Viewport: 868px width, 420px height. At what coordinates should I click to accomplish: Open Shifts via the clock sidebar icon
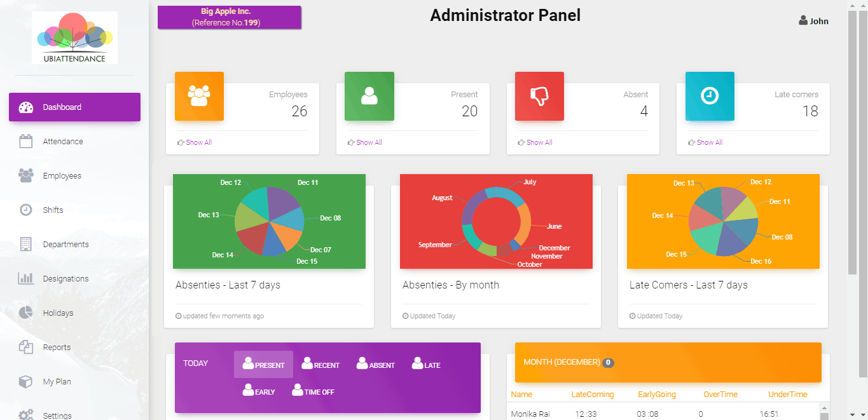click(x=25, y=210)
